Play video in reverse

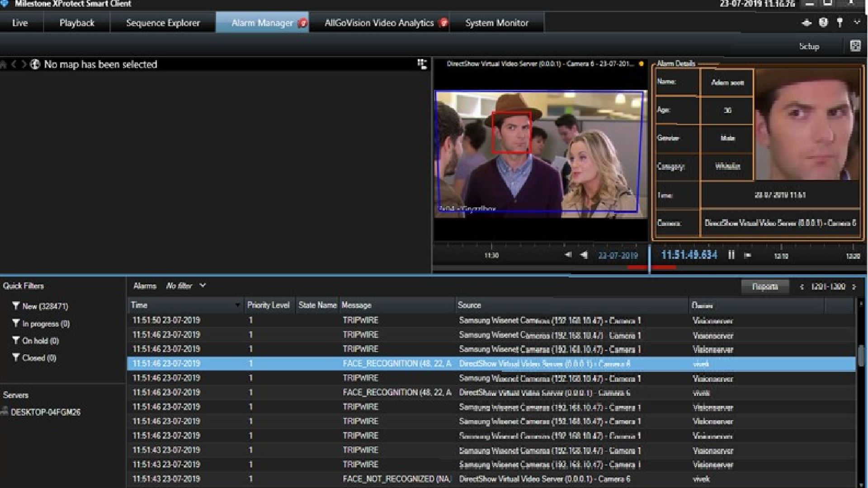[x=584, y=255]
